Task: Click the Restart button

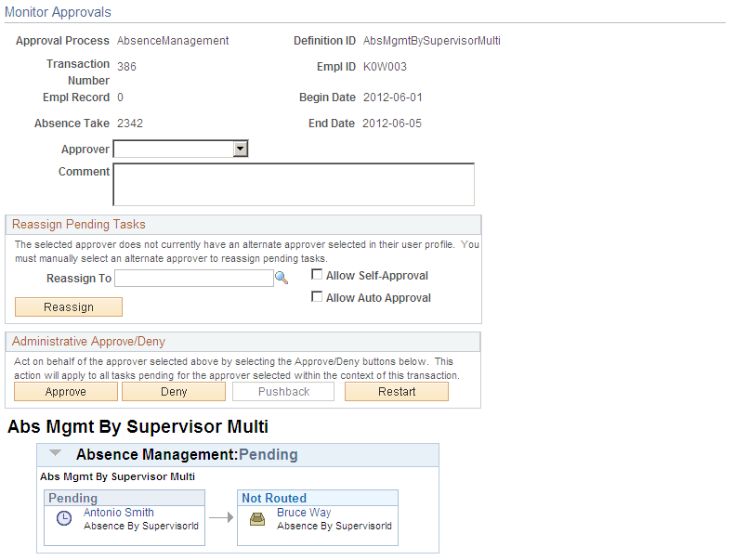Action: (x=397, y=392)
